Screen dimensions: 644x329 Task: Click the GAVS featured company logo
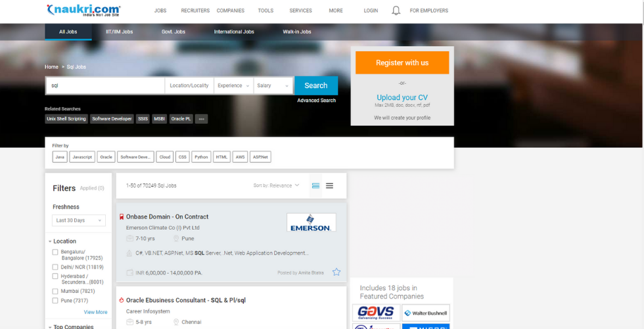click(x=376, y=313)
